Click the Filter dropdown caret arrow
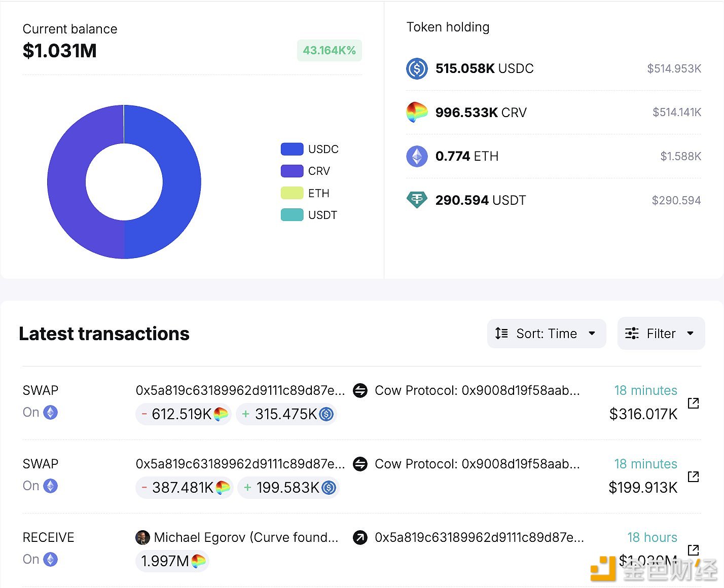The height and width of the screenshot is (588, 724). pos(690,334)
